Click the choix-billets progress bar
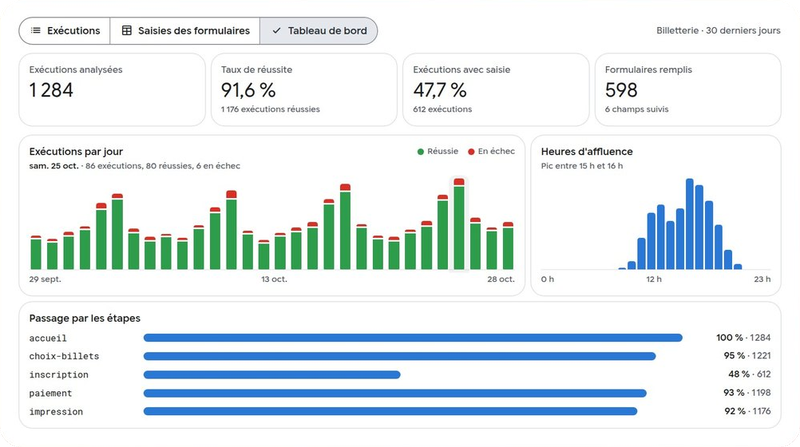The image size is (800, 447). [399, 356]
